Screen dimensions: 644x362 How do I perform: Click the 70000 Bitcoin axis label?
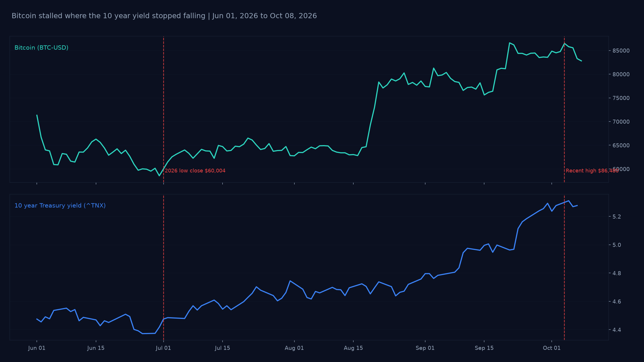point(621,122)
